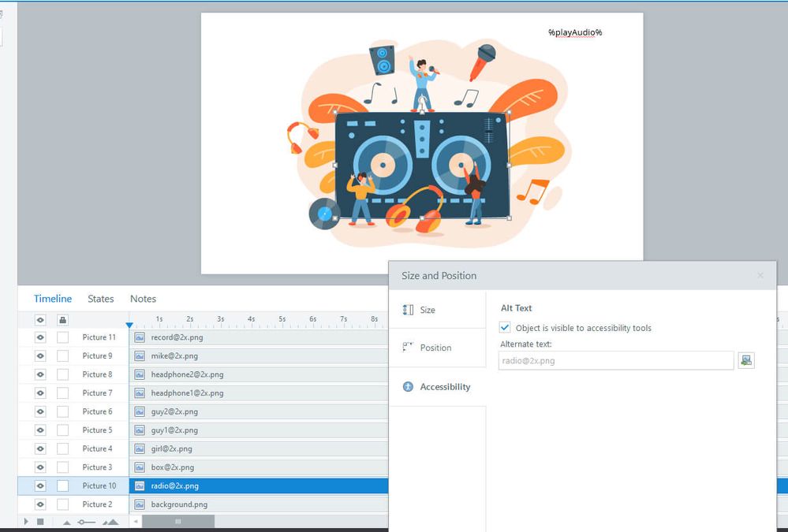The image size is (788, 532).
Task: Lock Picture 5 using its lock box
Action: click(62, 430)
